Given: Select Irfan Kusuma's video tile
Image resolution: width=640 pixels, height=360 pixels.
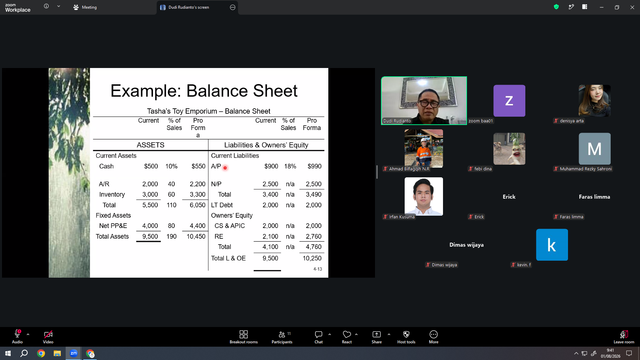Looking at the screenshot, I should 424,196.
